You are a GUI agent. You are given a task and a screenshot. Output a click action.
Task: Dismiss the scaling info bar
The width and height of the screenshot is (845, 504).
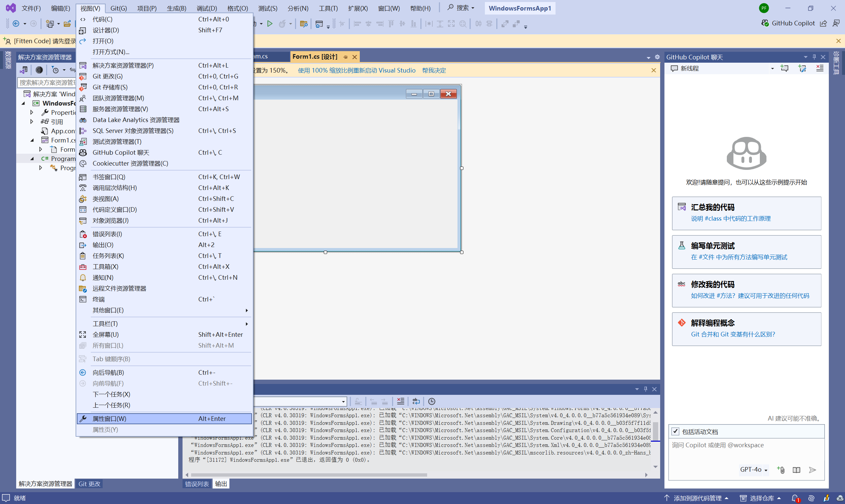click(653, 70)
